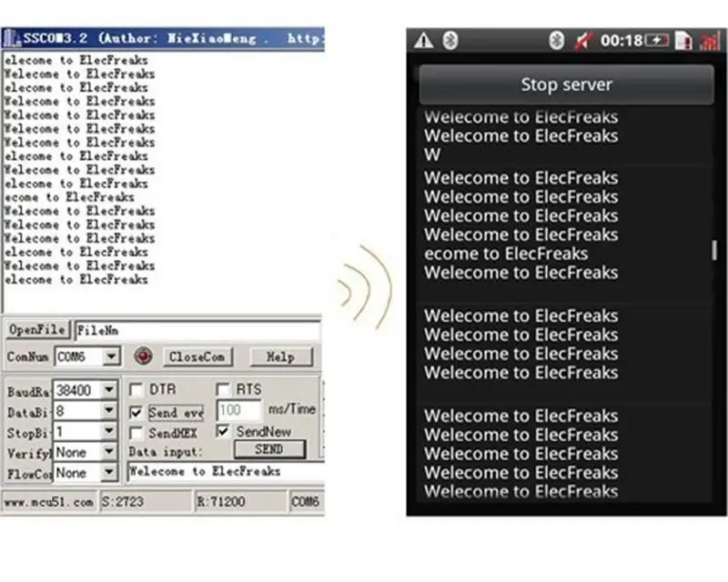Open the FlowControl None dropdown
Screen dimensions: 728x582
tap(109, 473)
